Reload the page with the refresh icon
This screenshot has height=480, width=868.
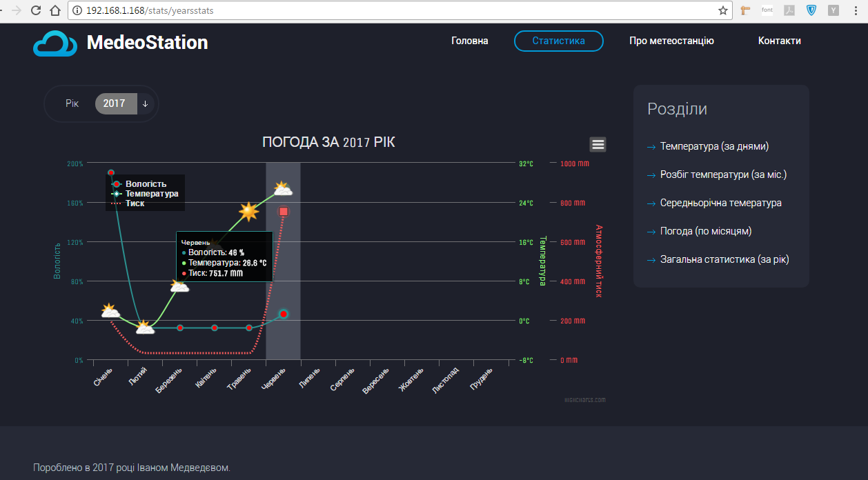coord(36,10)
